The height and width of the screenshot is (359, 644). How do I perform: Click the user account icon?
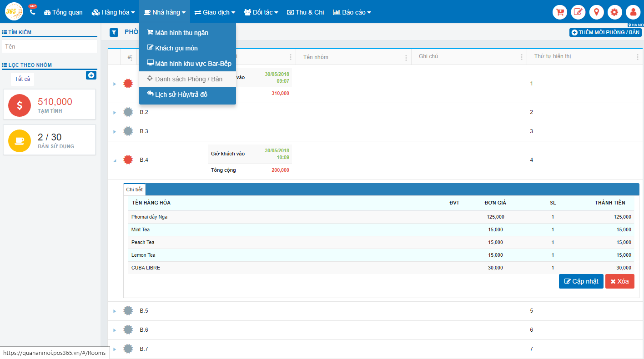633,12
